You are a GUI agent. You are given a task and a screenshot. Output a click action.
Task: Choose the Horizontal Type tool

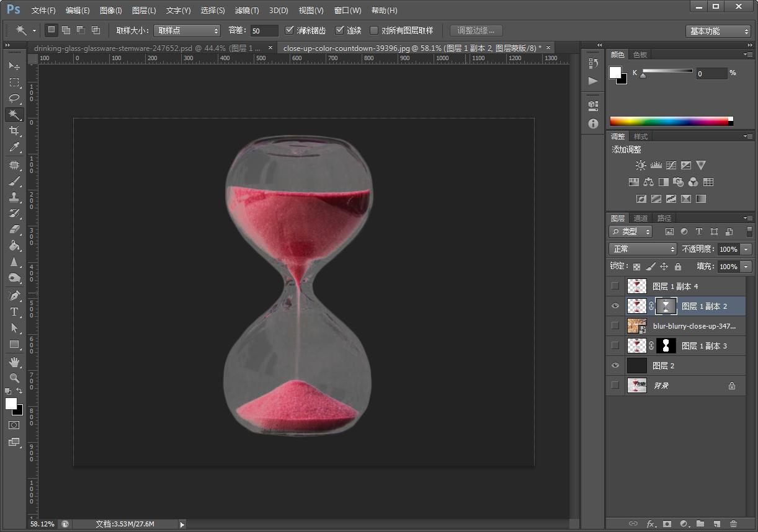point(14,312)
